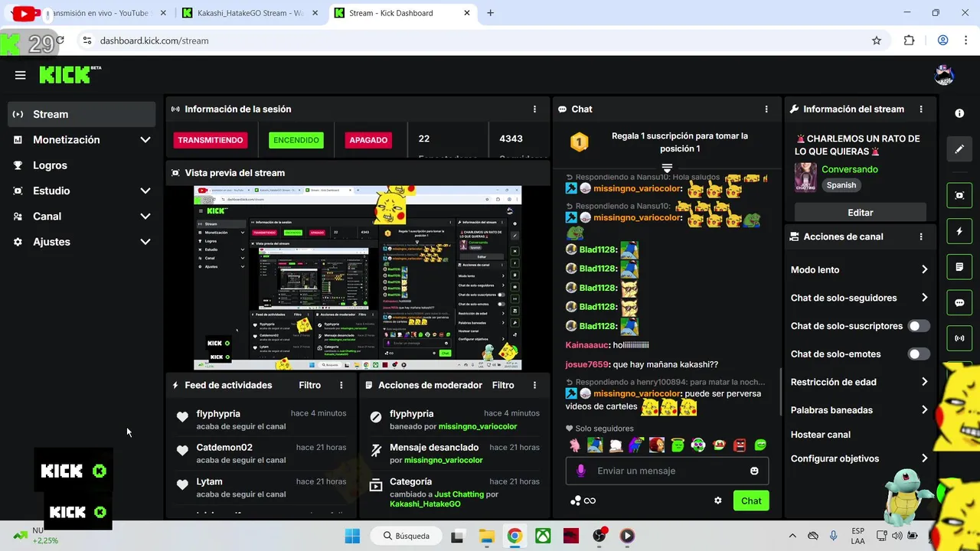Click the green Chat send button

[751, 500]
